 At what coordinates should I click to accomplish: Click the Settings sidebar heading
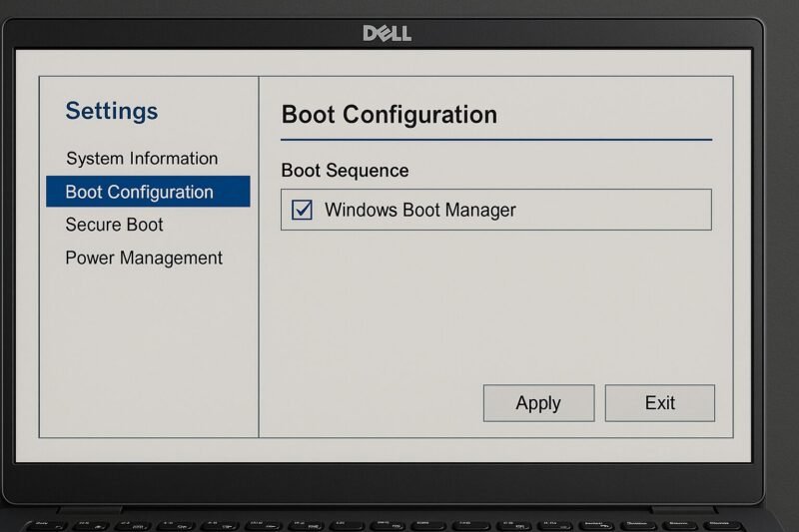112,111
